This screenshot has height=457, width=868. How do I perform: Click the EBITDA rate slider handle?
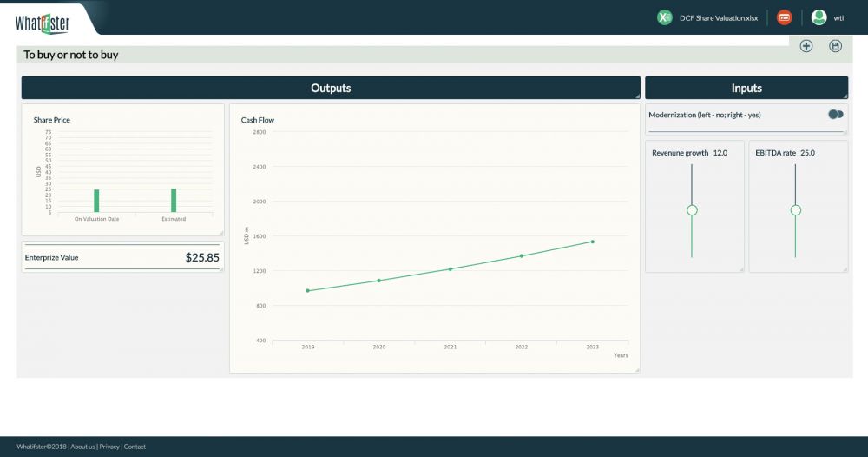[x=795, y=210]
